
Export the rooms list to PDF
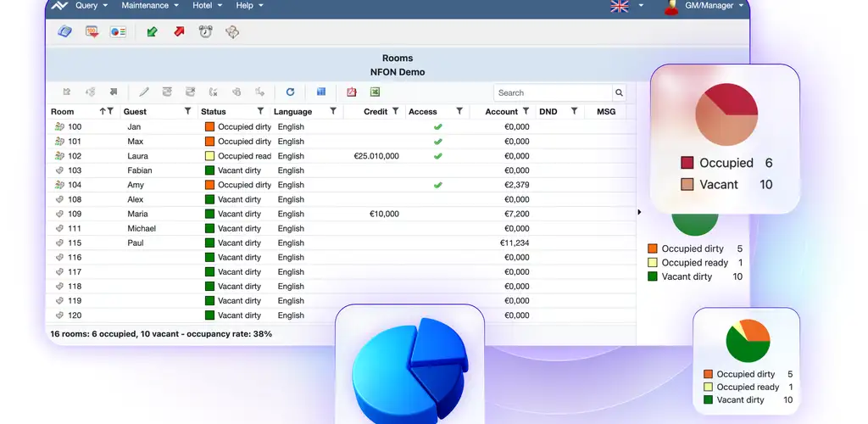coord(352,92)
